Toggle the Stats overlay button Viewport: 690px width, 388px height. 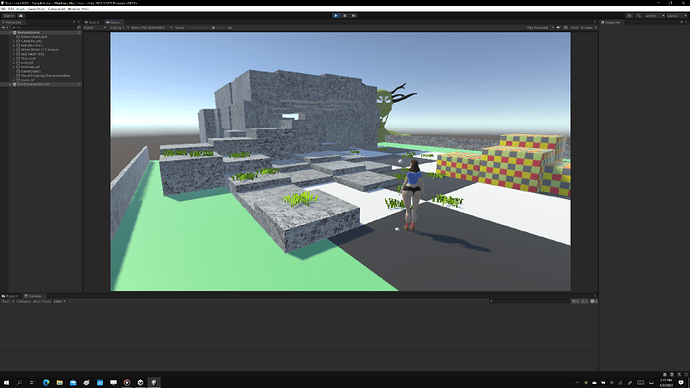[x=574, y=28]
